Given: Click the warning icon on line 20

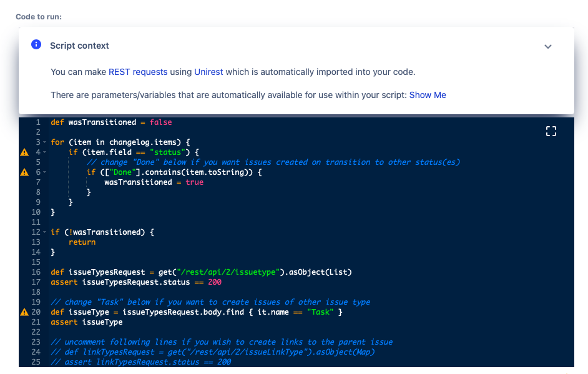Looking at the screenshot, I should pyautogui.click(x=24, y=312).
